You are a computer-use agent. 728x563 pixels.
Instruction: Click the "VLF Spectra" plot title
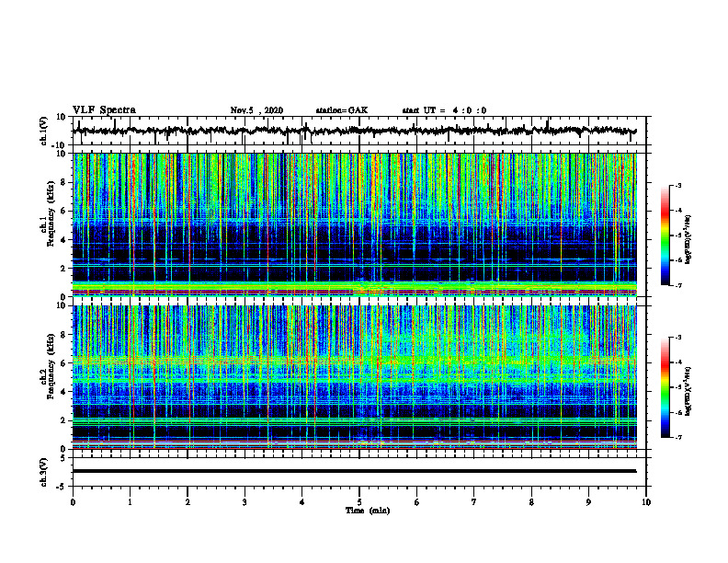click(x=104, y=110)
